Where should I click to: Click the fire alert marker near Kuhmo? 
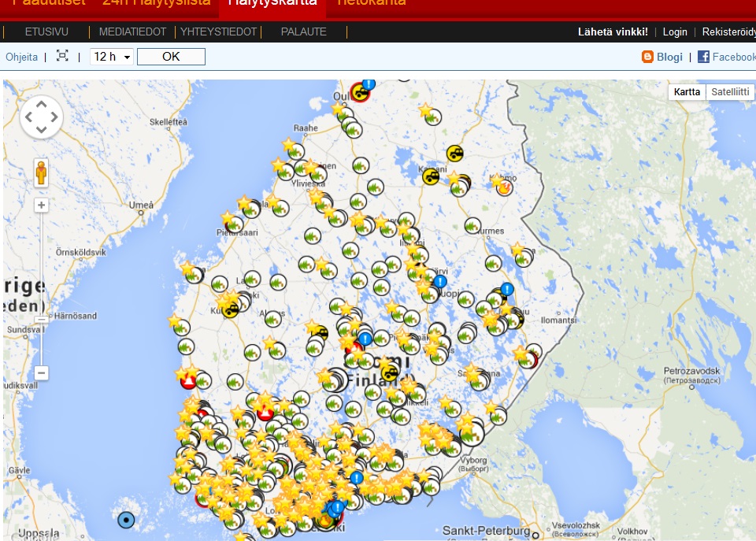coord(505,187)
